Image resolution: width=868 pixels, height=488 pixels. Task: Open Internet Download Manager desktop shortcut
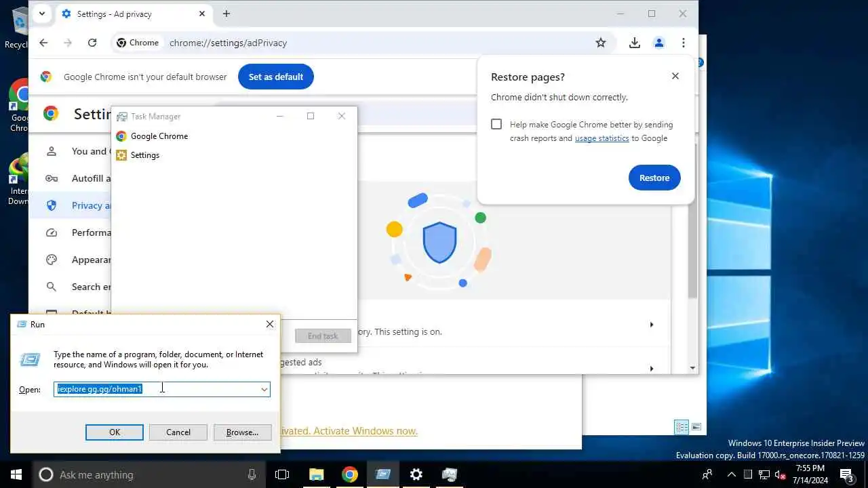18,180
